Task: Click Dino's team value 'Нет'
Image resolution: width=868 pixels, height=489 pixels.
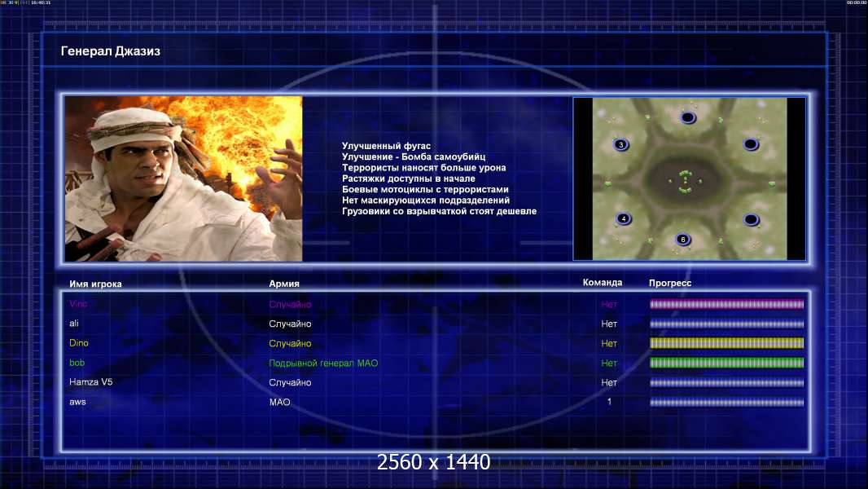Action: (609, 343)
